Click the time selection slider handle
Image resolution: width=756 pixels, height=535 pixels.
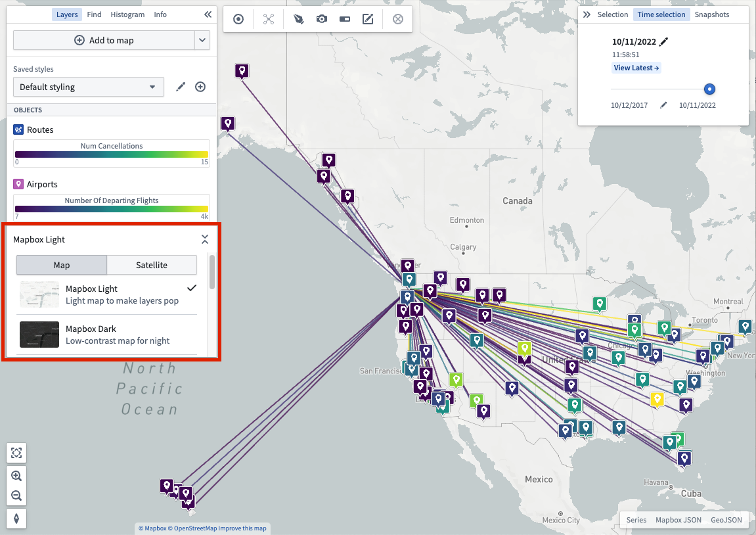point(709,89)
